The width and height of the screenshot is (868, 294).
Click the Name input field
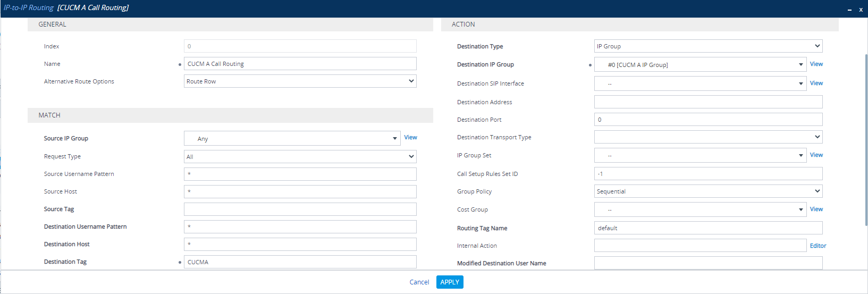coord(300,64)
